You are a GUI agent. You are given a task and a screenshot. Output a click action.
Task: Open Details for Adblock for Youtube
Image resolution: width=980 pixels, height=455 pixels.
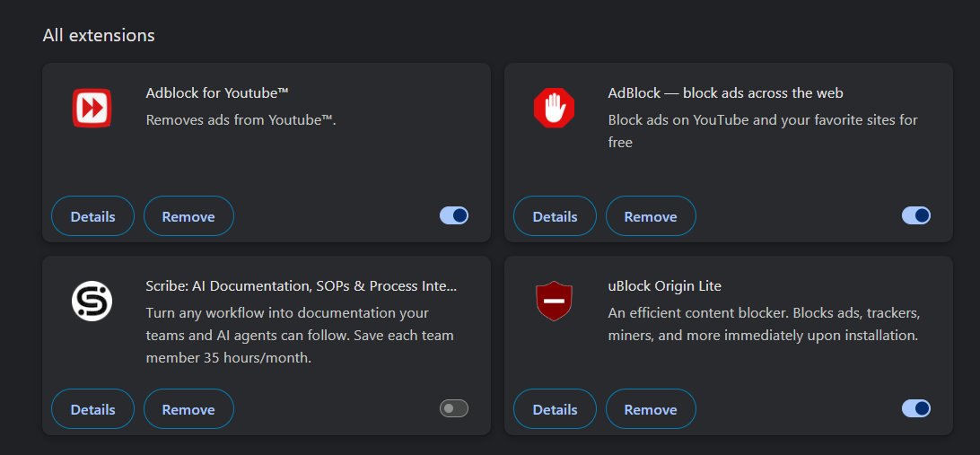tap(92, 216)
